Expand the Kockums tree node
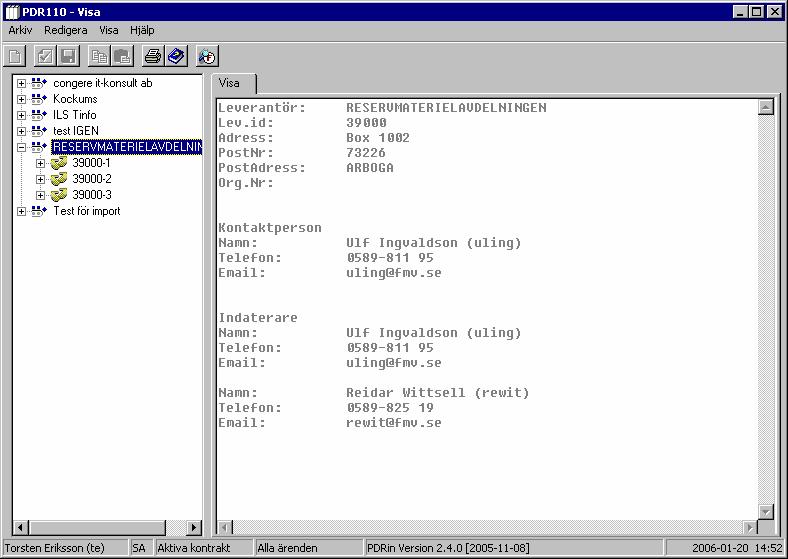This screenshot has height=559, width=788. 21,100
